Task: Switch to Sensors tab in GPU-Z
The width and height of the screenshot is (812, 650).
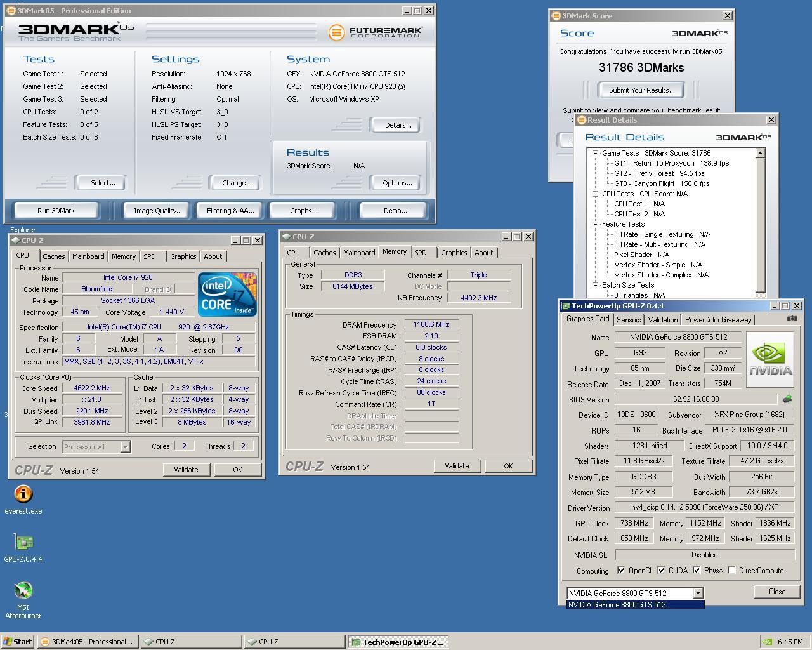Action: point(629,320)
